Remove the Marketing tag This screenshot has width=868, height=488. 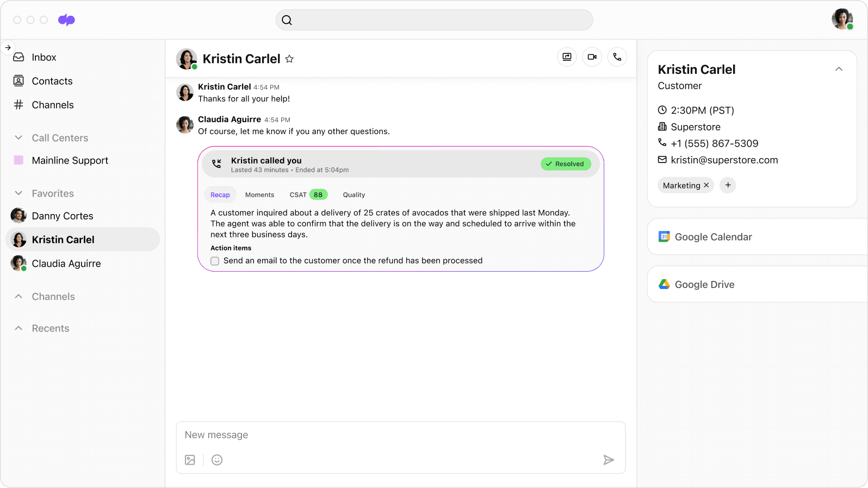pos(706,185)
